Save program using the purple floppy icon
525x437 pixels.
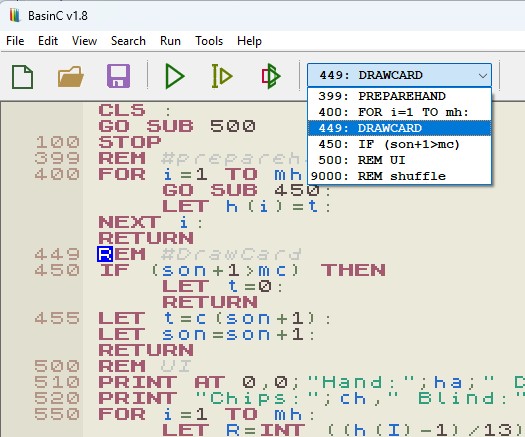coord(118,76)
